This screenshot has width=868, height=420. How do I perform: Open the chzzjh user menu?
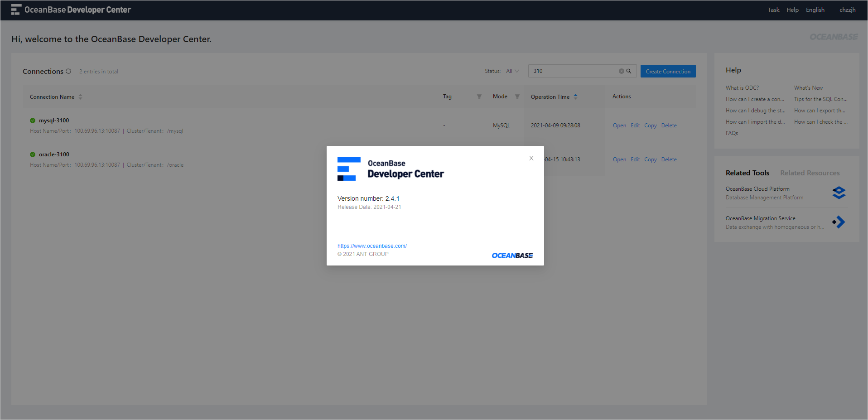847,10
